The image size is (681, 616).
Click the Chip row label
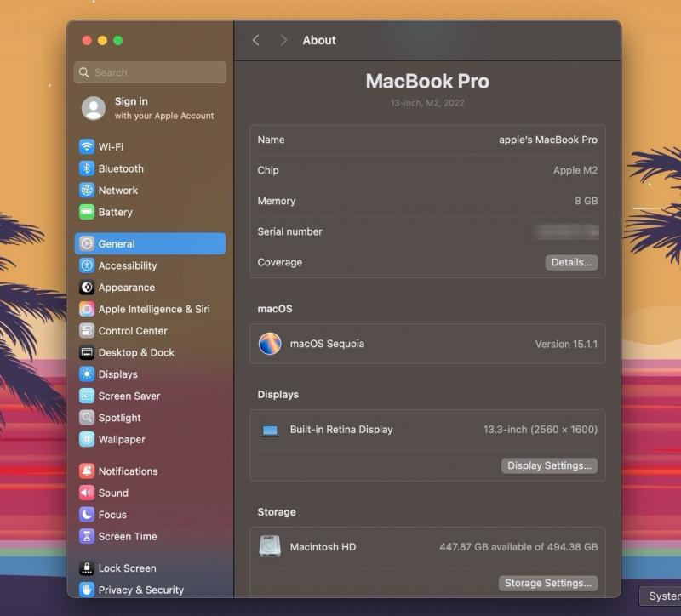[267, 170]
